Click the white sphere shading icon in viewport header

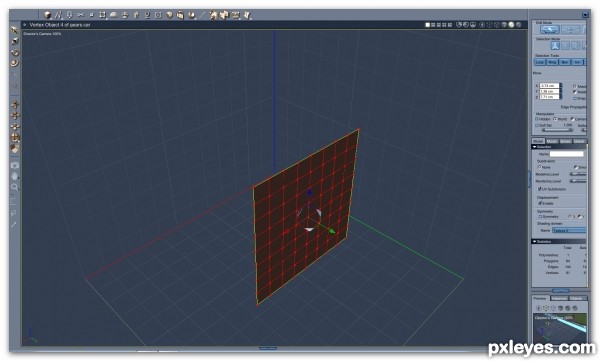coord(511,25)
